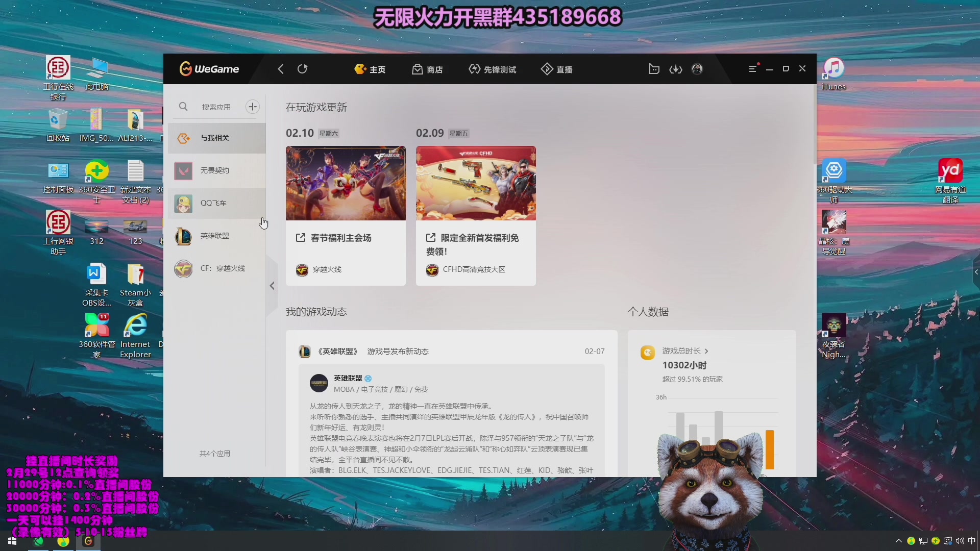Image resolution: width=980 pixels, height=551 pixels.
Task: Click the 《英雄联盟》 feed header
Action: (x=363, y=352)
